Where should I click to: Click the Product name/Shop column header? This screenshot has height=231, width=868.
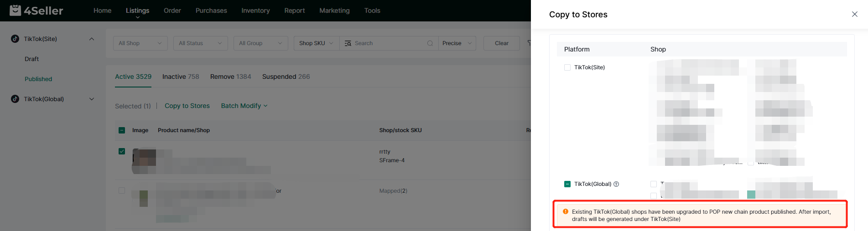tap(184, 130)
